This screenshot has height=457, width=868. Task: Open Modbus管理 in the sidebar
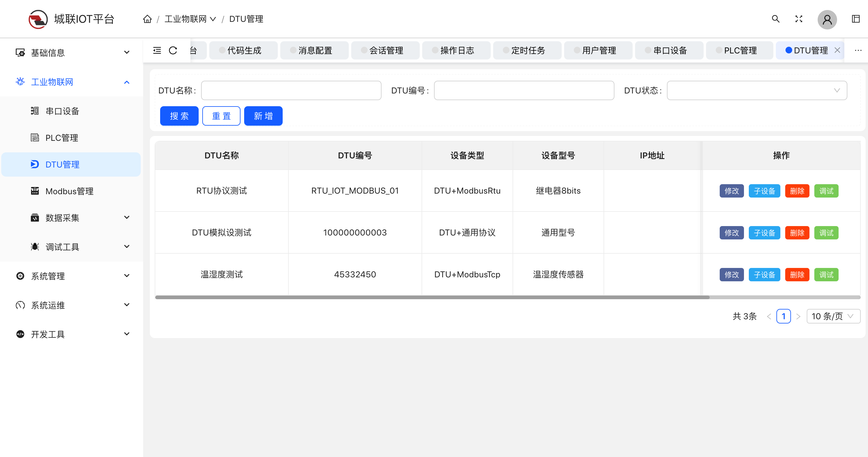[x=71, y=191]
